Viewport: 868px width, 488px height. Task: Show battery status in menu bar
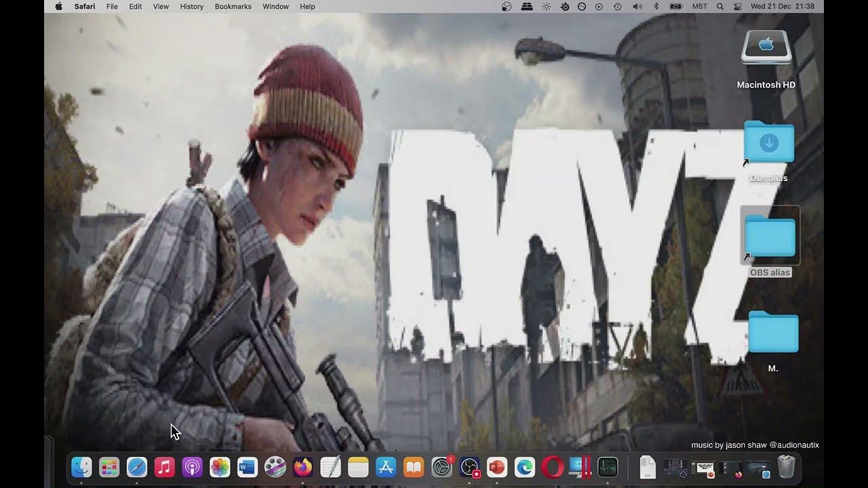(676, 6)
